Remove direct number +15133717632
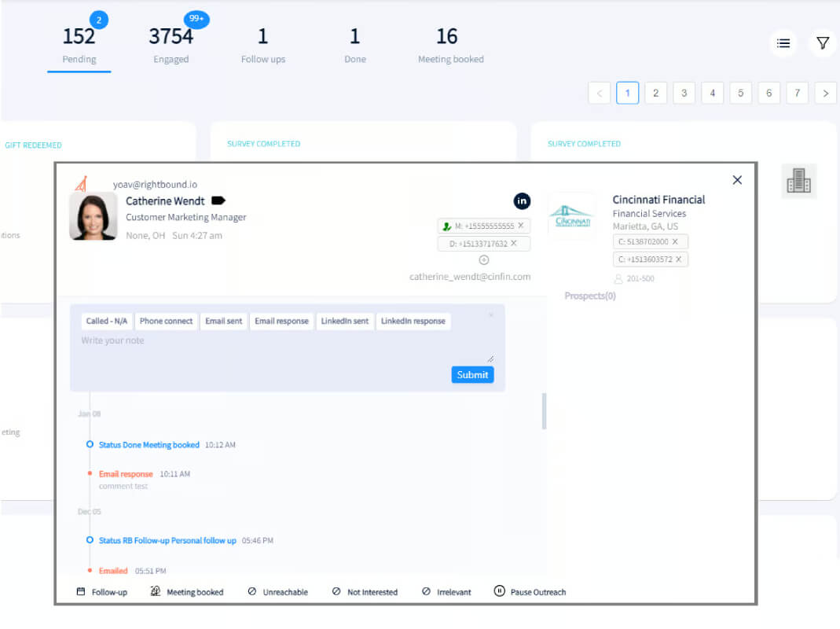This screenshot has width=840, height=629. pyautogui.click(x=513, y=244)
